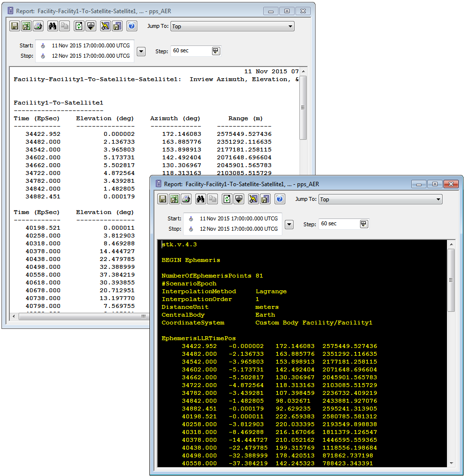Viewport: 466px width, 476px height.
Task: Click the blue help icon in front window
Action: click(x=280, y=199)
